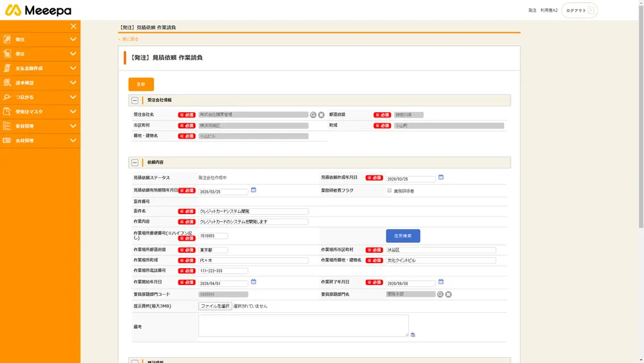Click the ログアウト button
The height and width of the screenshot is (363, 644).
pyautogui.click(x=580, y=10)
